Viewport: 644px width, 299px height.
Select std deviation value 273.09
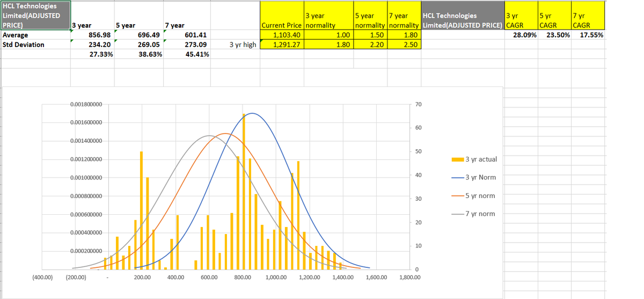point(187,45)
